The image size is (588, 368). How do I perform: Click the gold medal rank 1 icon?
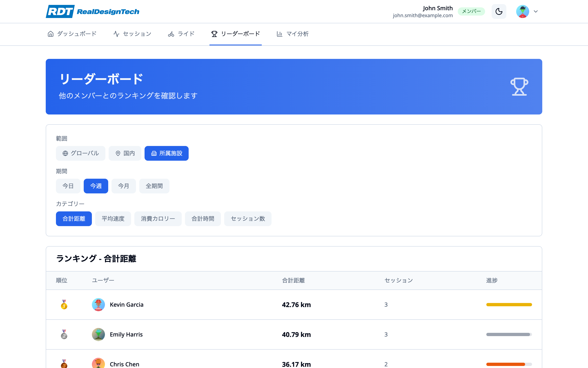pos(64,304)
